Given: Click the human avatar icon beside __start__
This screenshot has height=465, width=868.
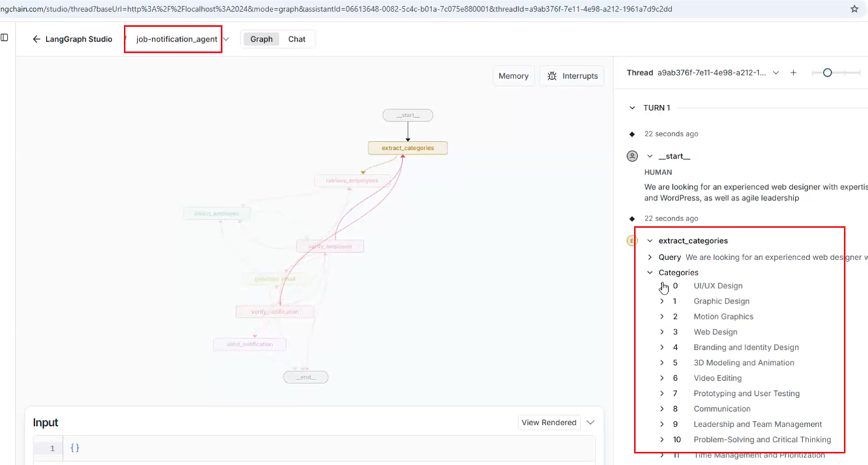Looking at the screenshot, I should 633,156.
